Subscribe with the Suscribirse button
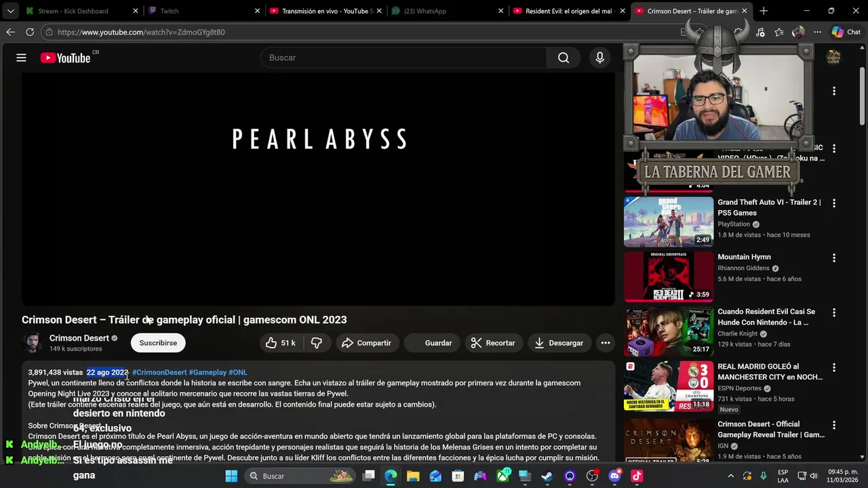 point(158,343)
